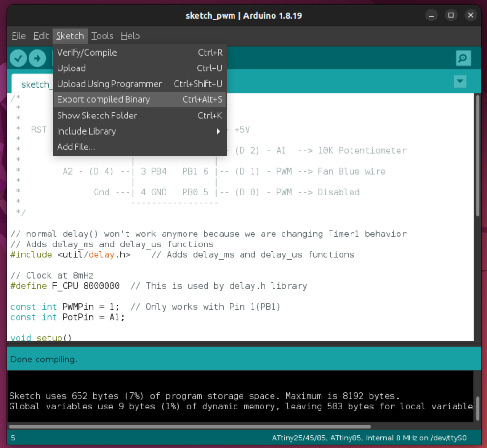Open the Serial Monitor magnifier icon
487x448 pixels.
click(x=463, y=58)
